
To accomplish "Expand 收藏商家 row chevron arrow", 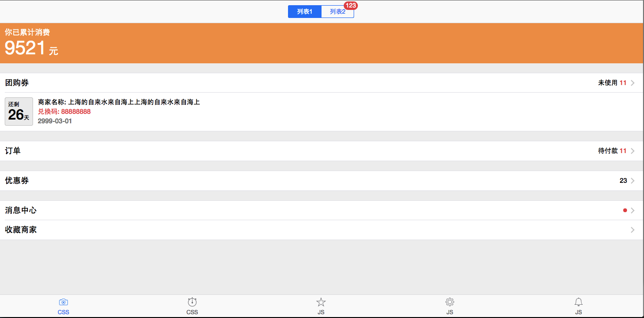I will point(633,230).
